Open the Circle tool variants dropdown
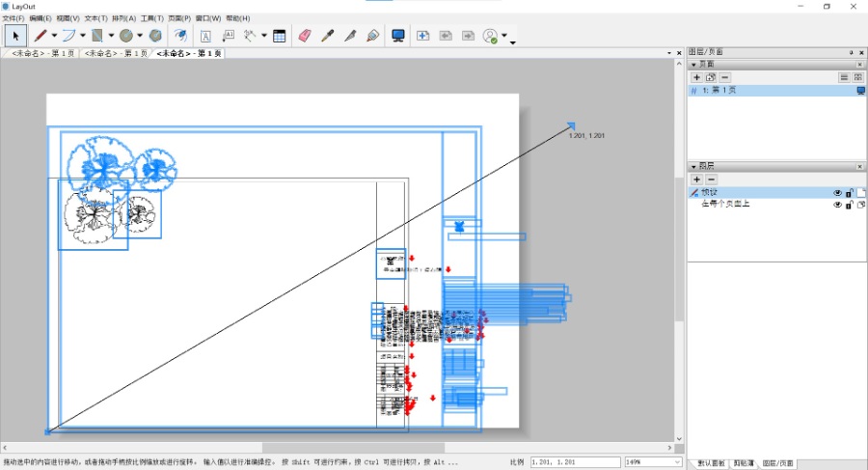 coord(140,36)
